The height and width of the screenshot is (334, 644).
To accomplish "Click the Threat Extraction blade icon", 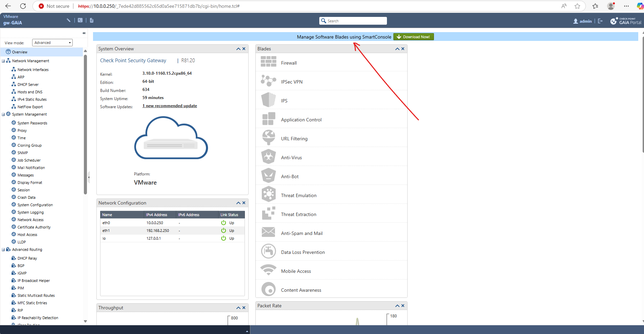I will pyautogui.click(x=269, y=213).
